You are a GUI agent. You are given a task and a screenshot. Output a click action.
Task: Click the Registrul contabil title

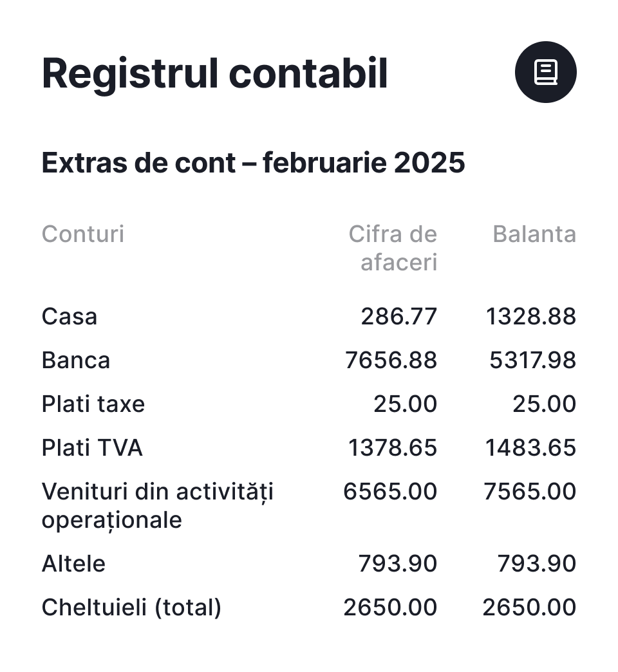pos(214,73)
